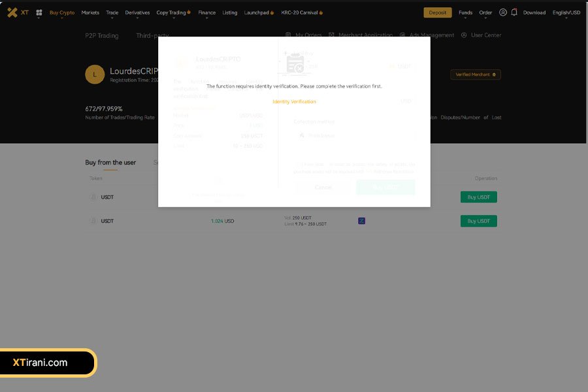Open the notifications bell icon
588x392 pixels.
[x=514, y=12]
